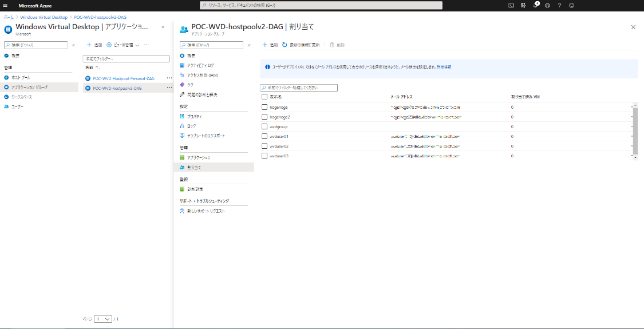Open the ellipsis menu for the POC-WVD-hostpoolv2-DAG row
Viewport: 644px width, 329px height.
[169, 88]
